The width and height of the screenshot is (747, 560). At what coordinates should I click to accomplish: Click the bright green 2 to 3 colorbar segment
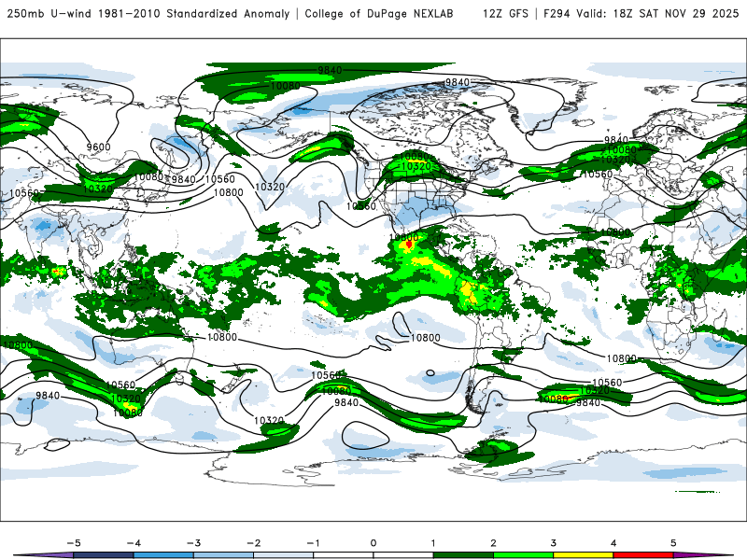pos(523,555)
